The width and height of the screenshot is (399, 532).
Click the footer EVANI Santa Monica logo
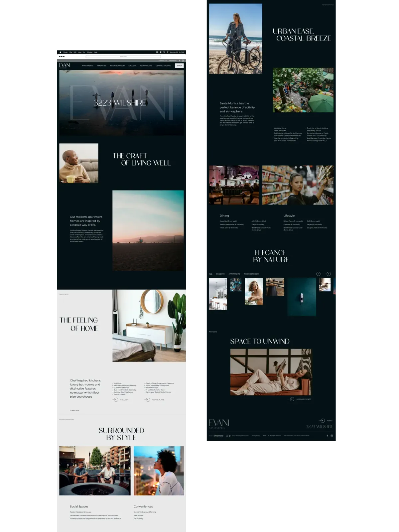(x=219, y=424)
